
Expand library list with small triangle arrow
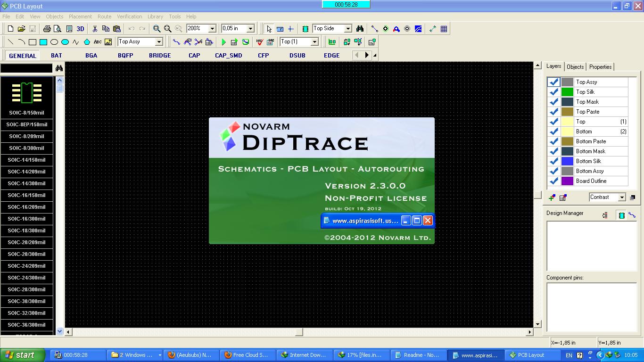coord(375,56)
